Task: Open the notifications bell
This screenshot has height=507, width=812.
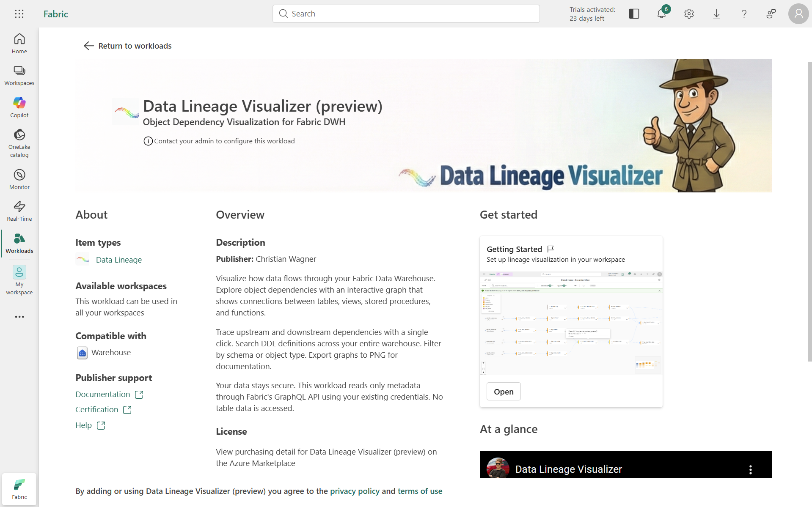Action: tap(661, 14)
